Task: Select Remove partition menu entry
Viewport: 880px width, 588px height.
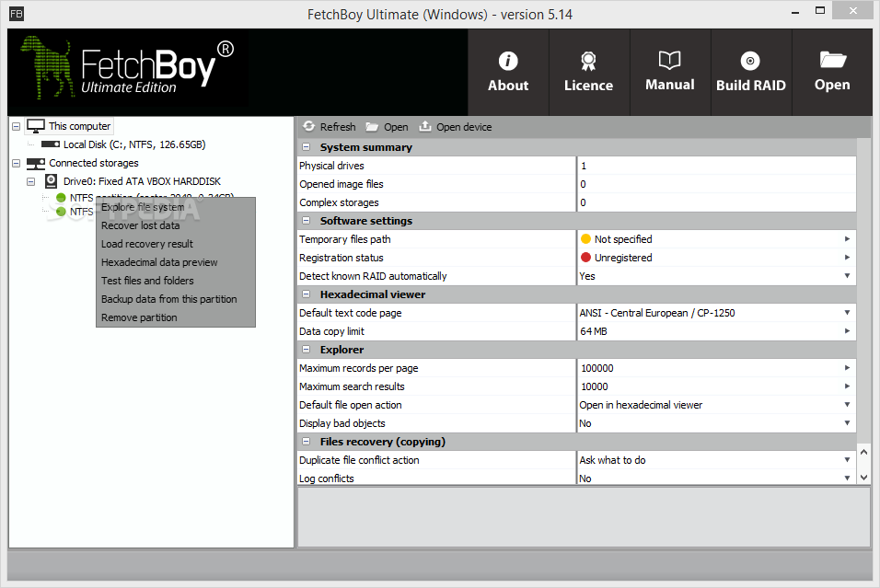Action: (x=176, y=317)
